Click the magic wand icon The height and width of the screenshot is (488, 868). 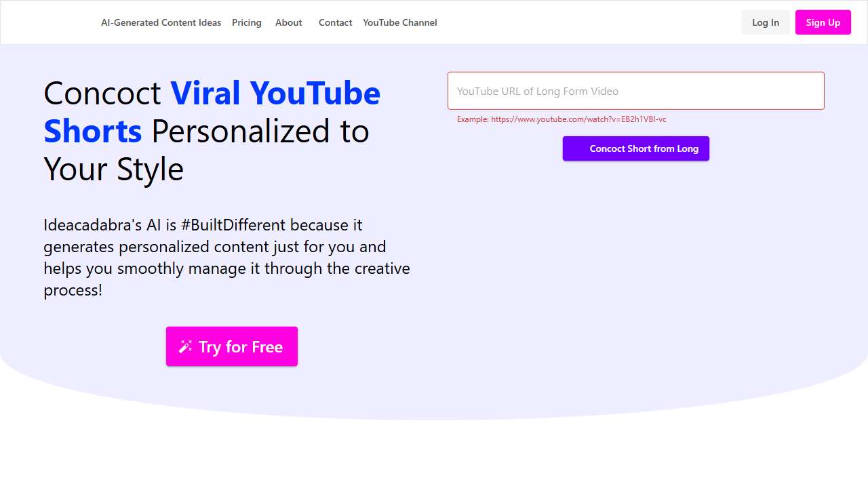click(x=185, y=347)
